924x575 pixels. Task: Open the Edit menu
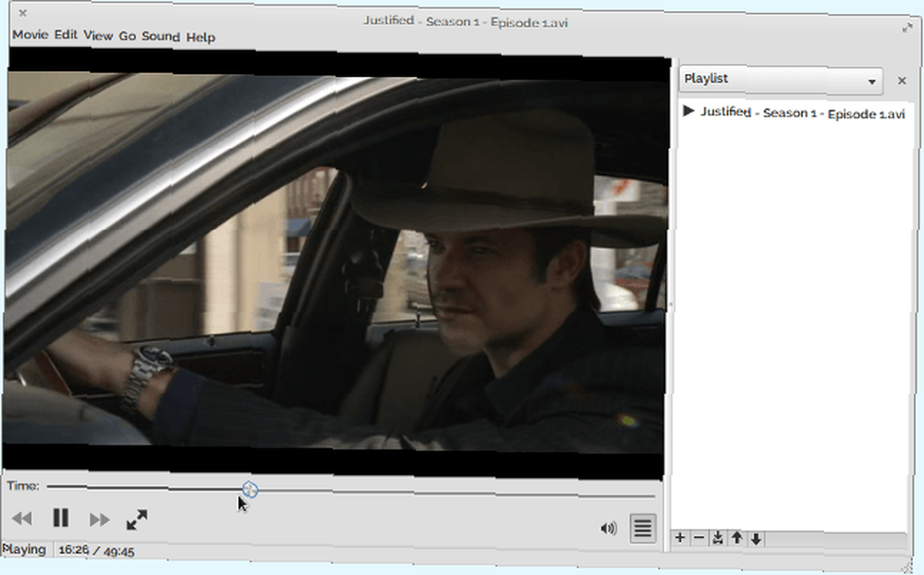(x=66, y=35)
